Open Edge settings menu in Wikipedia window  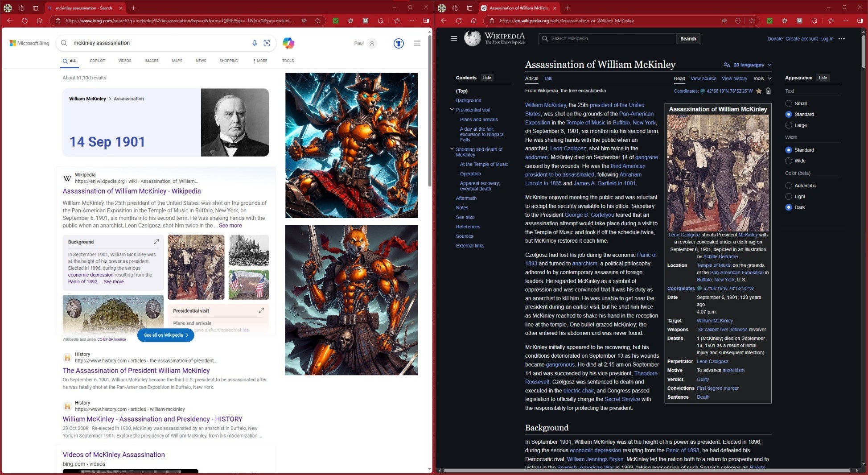pyautogui.click(x=846, y=21)
